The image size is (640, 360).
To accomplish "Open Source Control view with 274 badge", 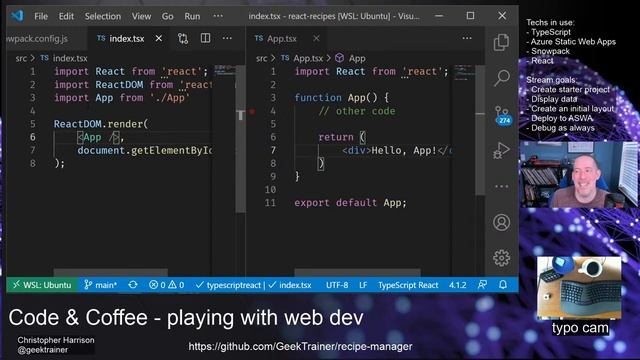I will click(502, 116).
